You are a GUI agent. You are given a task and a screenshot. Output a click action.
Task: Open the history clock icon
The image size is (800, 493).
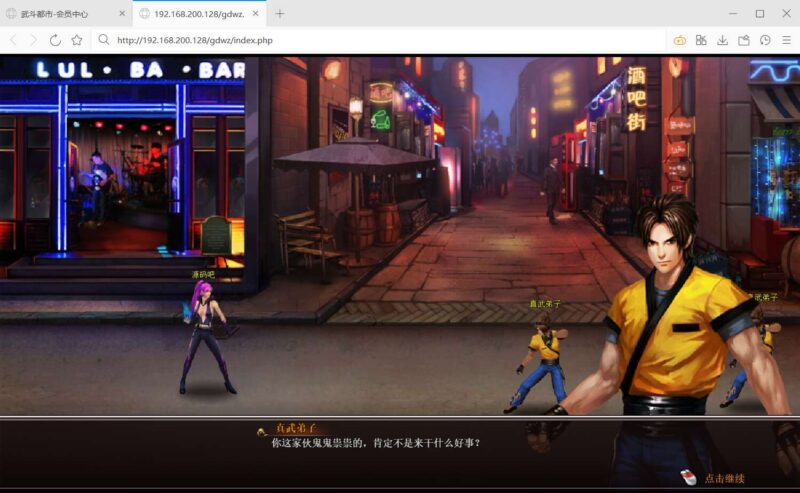click(765, 40)
